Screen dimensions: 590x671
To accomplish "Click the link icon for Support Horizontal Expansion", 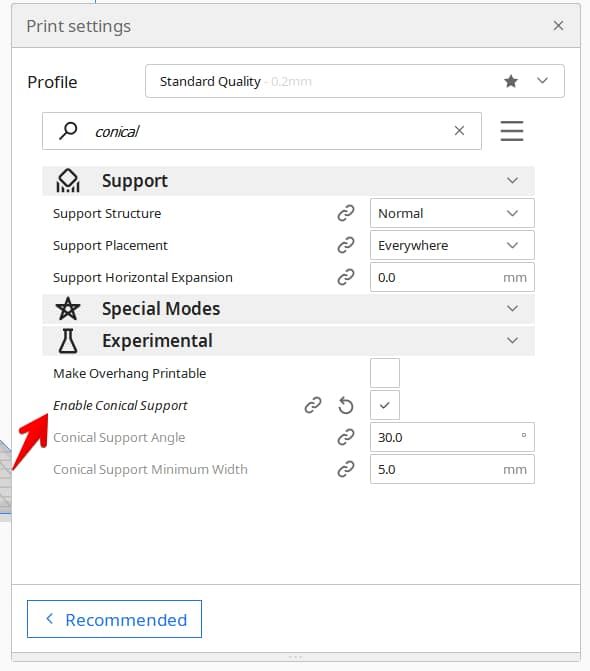I will (346, 277).
